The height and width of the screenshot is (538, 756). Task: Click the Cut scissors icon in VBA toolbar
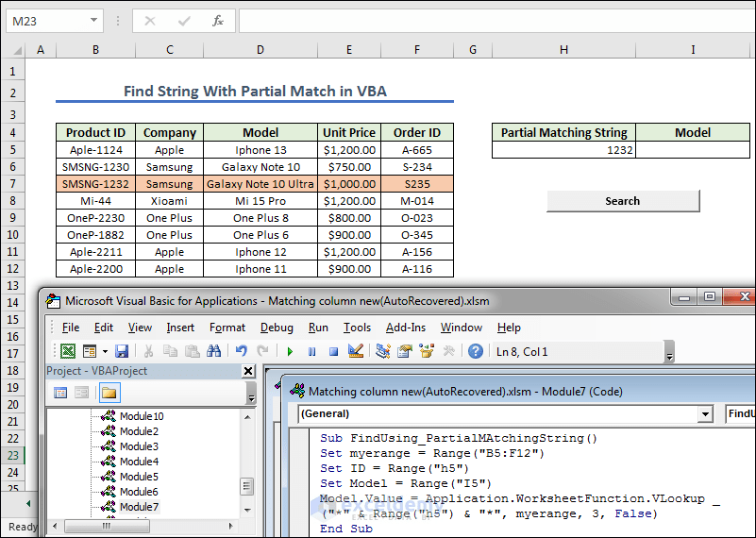pyautogui.click(x=148, y=351)
